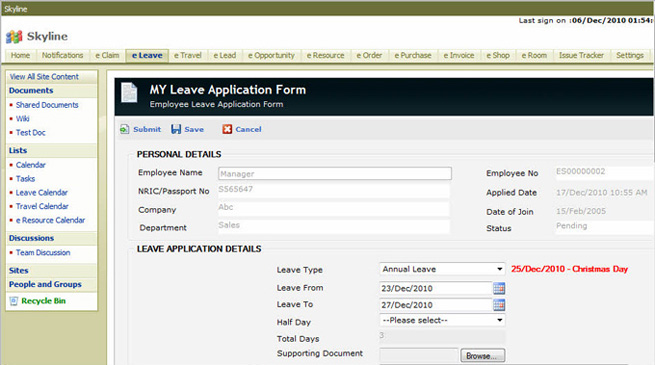
Task: Open the Leave Calendar link
Action: click(42, 193)
